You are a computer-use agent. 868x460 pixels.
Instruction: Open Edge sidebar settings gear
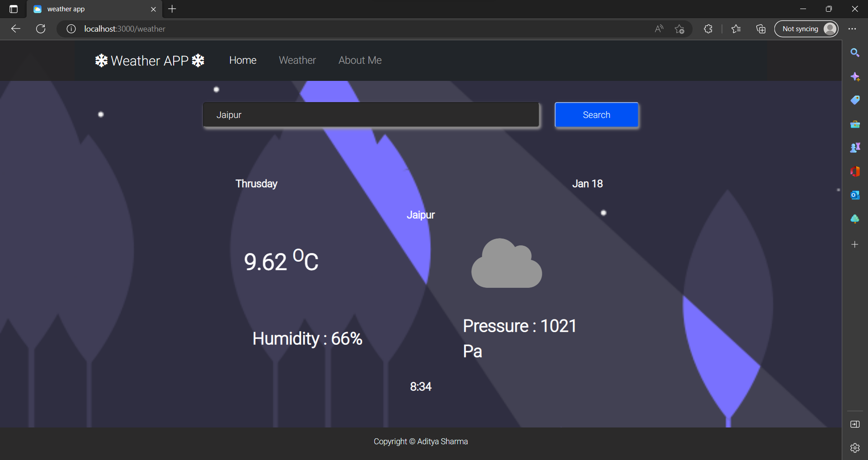(x=854, y=448)
